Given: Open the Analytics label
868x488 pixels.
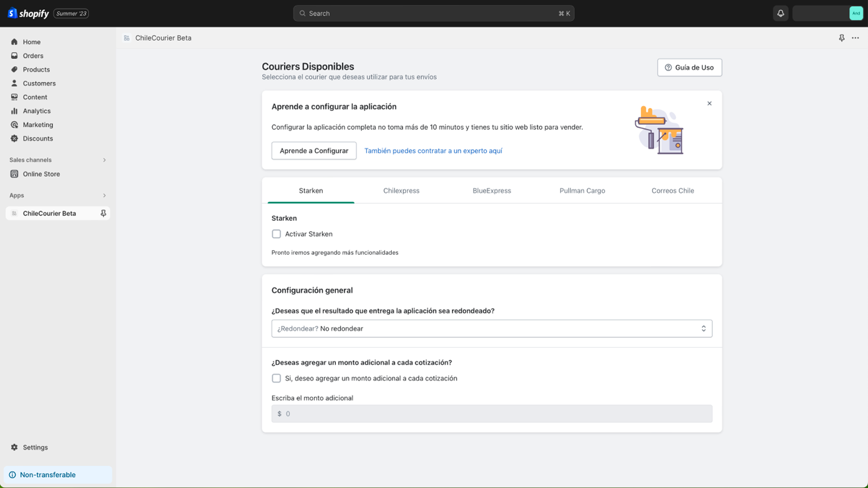Looking at the screenshot, I should [x=37, y=111].
